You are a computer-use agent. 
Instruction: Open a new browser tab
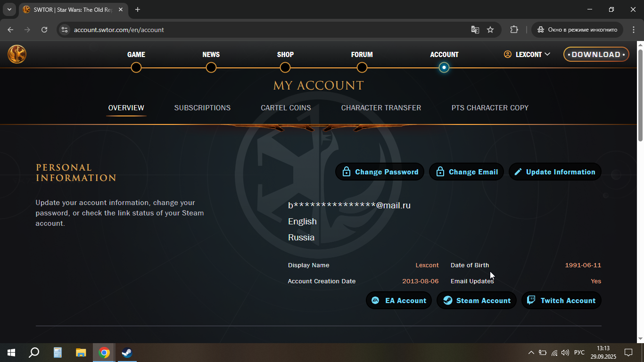click(138, 9)
